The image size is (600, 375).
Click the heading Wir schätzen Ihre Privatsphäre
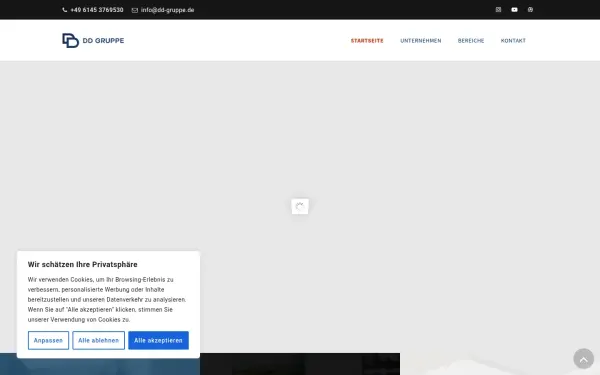pyautogui.click(x=82, y=264)
